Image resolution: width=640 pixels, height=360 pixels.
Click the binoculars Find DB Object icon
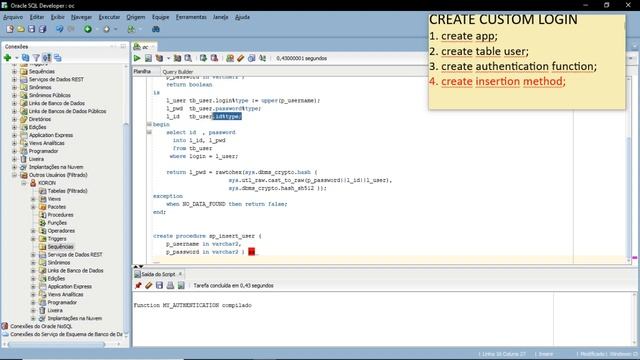click(156, 29)
